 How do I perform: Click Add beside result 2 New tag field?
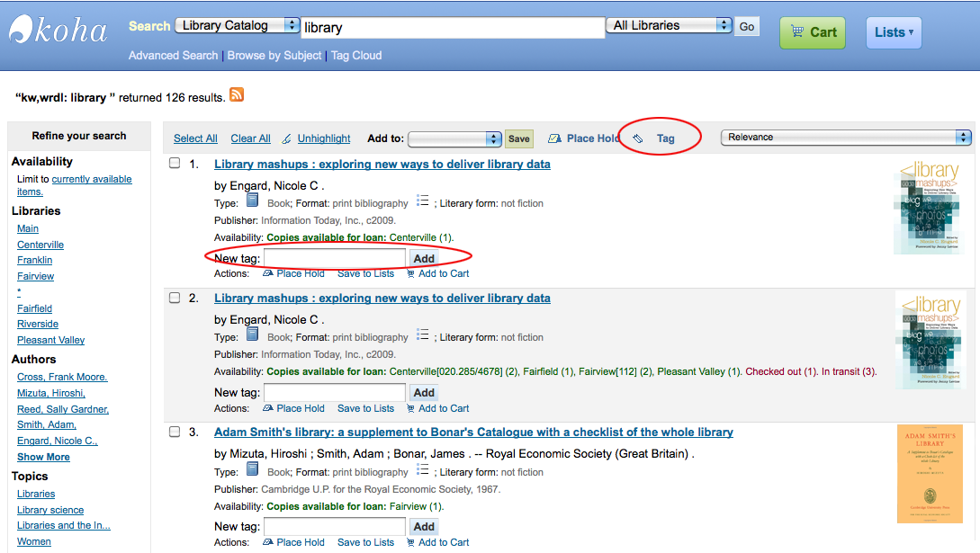click(424, 393)
